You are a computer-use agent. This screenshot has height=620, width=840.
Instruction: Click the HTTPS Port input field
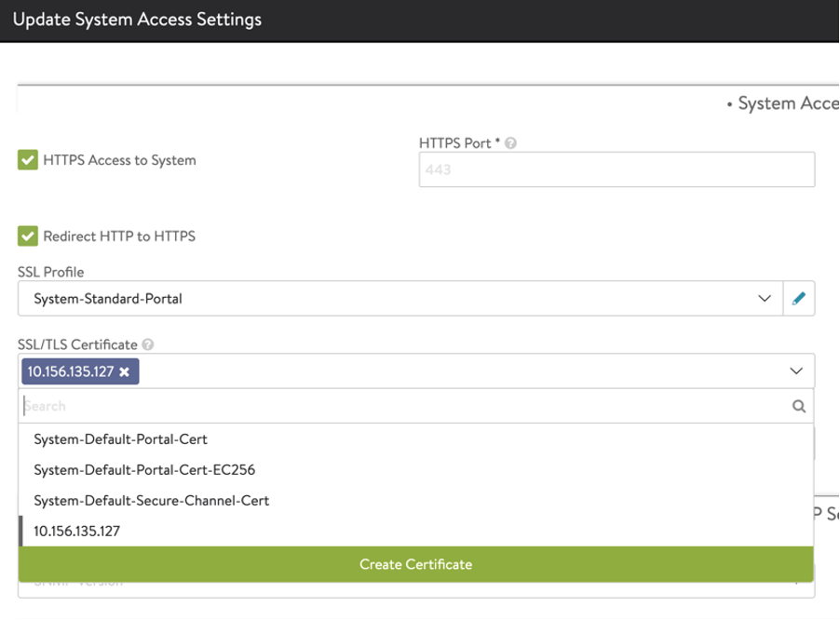(x=616, y=170)
